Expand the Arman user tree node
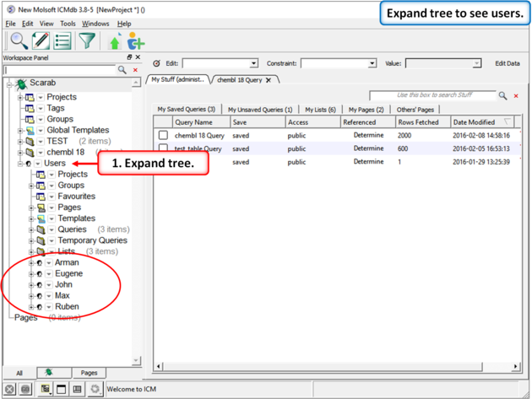 [31, 263]
